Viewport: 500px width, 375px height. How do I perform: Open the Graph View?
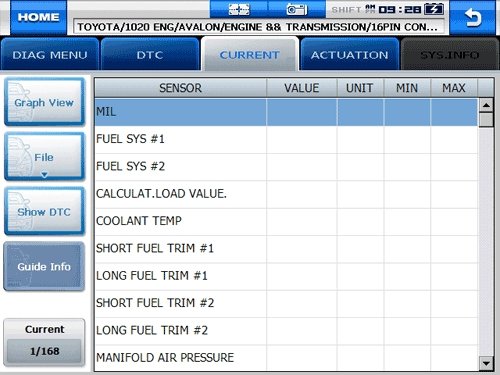(x=44, y=102)
